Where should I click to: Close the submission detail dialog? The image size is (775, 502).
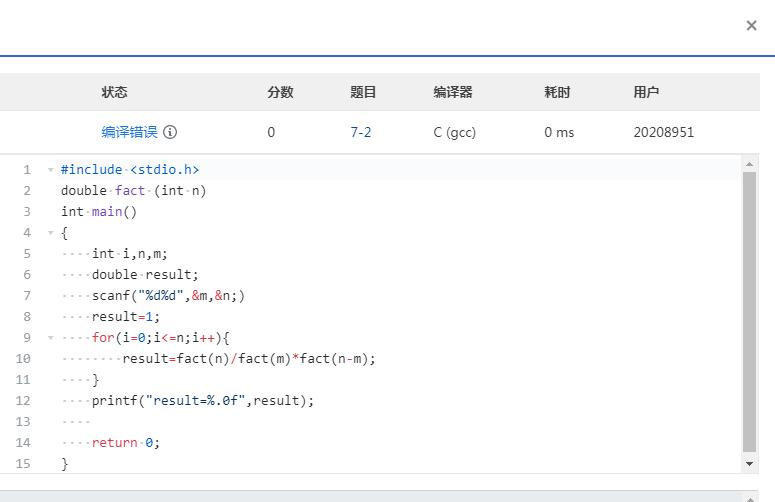pyautogui.click(x=751, y=26)
